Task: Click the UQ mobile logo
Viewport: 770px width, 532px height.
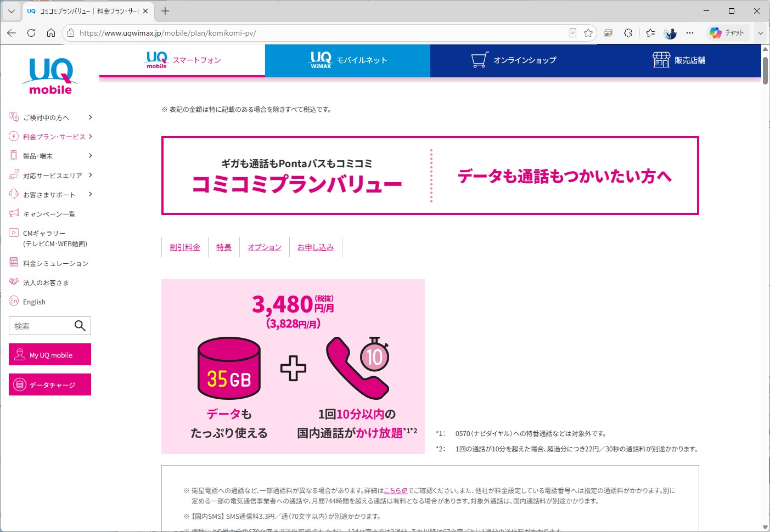Action: click(50, 76)
